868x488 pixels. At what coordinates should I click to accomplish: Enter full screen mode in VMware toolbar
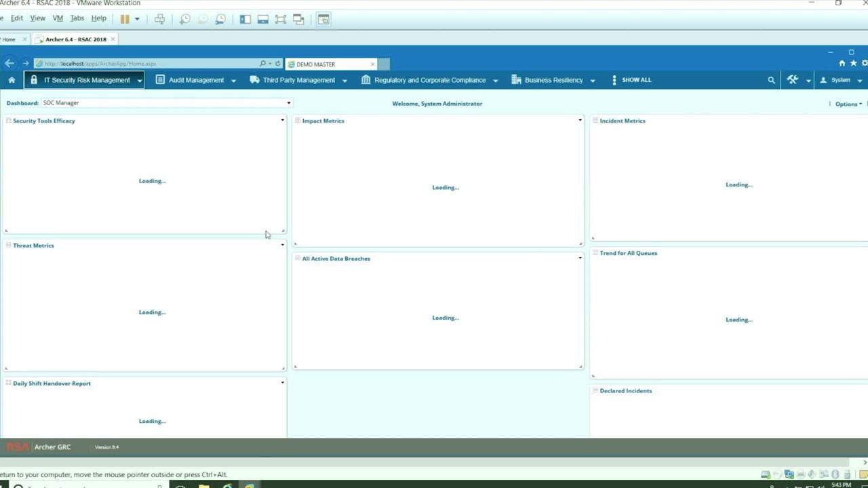point(280,19)
